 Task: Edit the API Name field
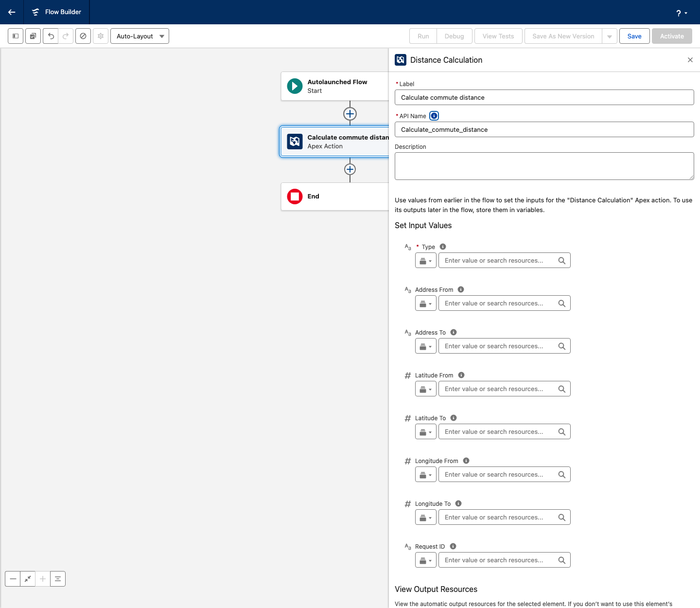(x=544, y=129)
